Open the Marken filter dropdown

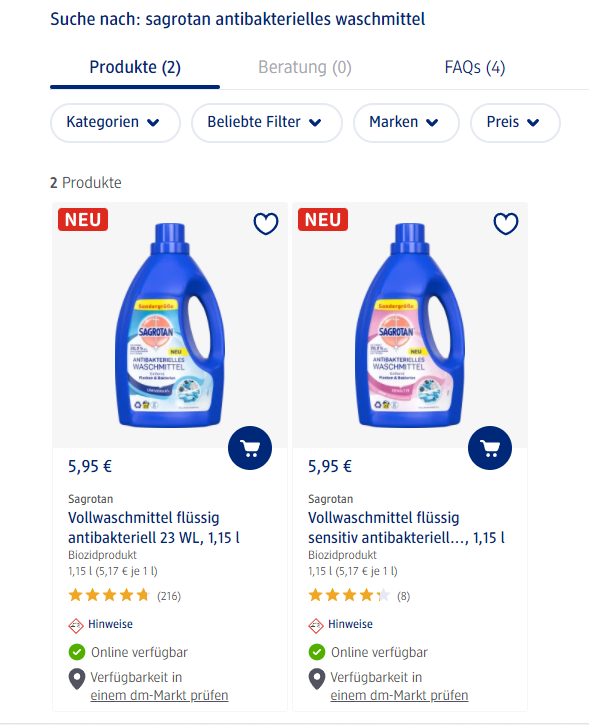(406, 123)
